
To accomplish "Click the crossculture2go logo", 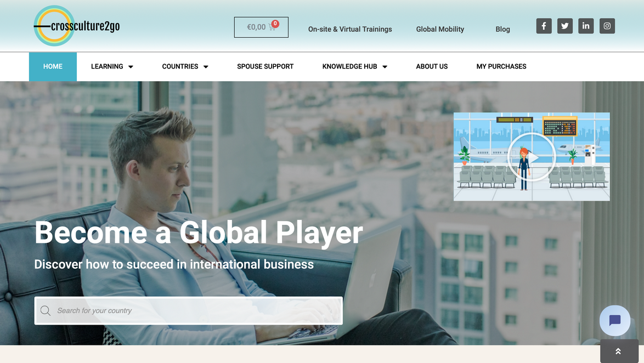I will (x=77, y=26).
